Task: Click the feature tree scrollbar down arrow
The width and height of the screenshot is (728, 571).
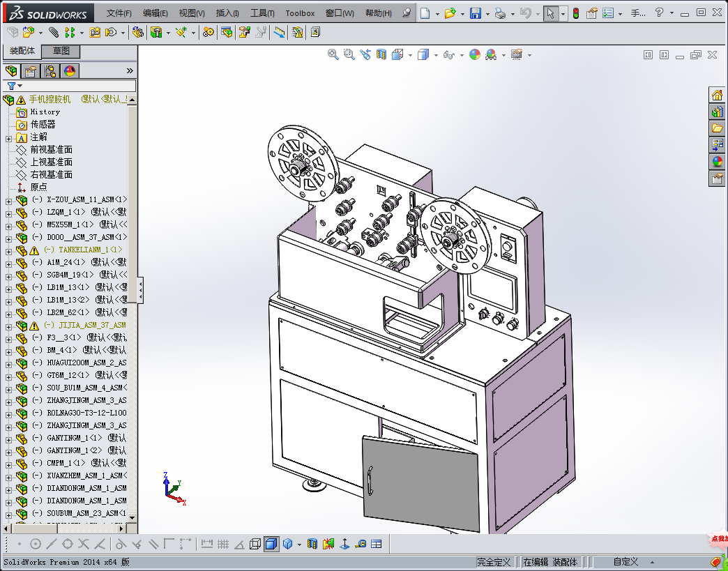Action: point(132,517)
